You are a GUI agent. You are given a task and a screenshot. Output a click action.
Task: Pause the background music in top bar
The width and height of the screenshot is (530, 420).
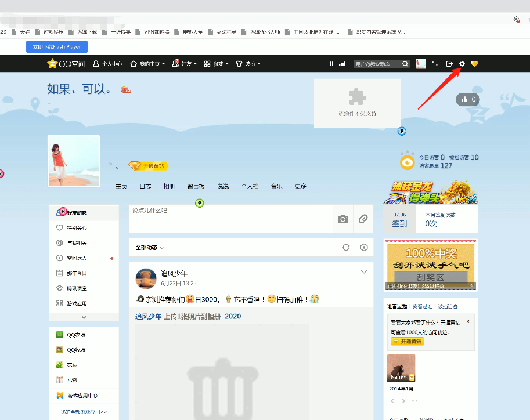tap(331, 64)
